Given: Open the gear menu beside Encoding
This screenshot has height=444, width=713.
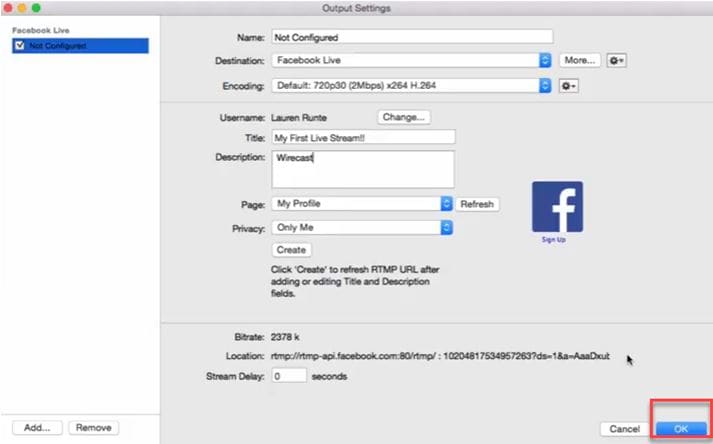Looking at the screenshot, I should (568, 86).
